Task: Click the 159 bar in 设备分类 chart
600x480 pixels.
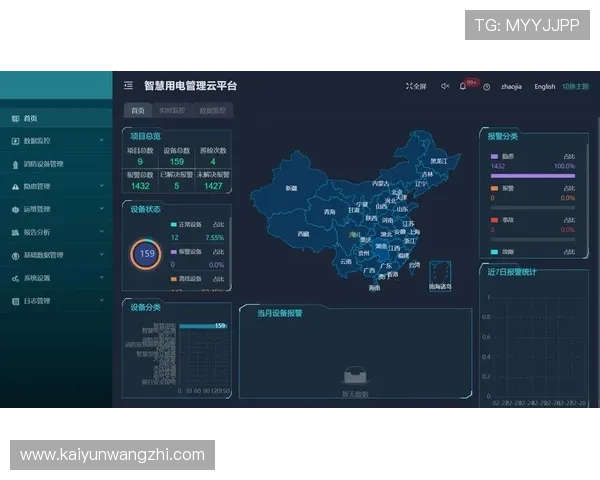Action: pyautogui.click(x=204, y=326)
